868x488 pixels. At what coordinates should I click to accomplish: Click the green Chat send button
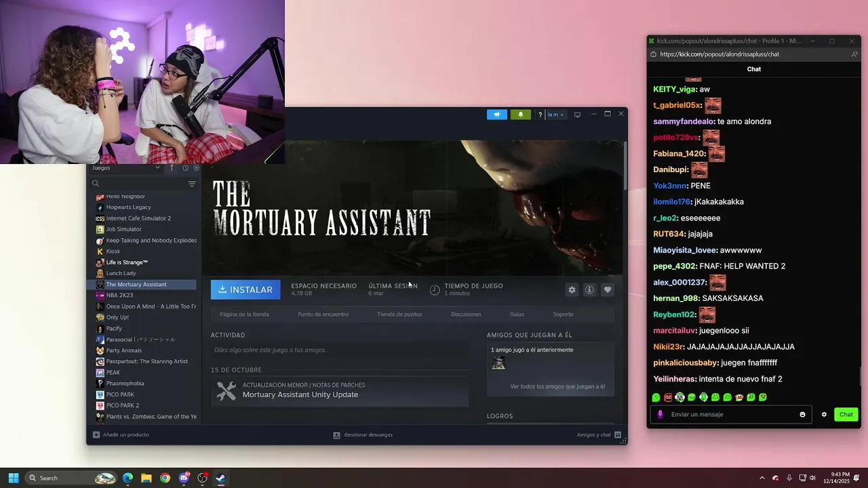point(846,414)
